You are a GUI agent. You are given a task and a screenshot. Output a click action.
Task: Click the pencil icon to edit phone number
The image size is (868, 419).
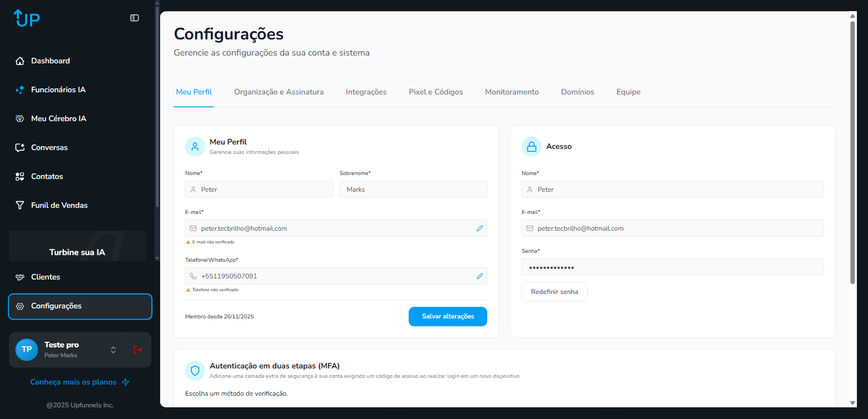coord(479,276)
